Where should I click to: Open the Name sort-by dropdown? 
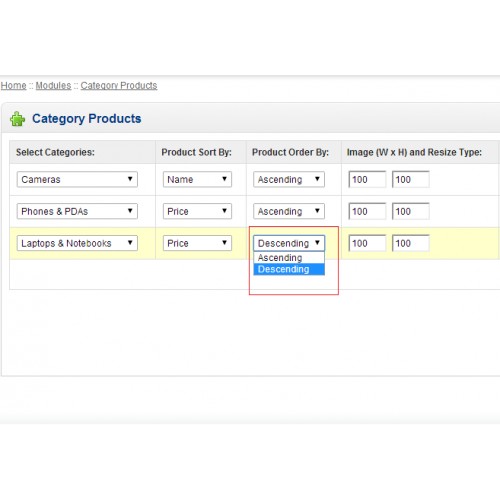pos(197,179)
